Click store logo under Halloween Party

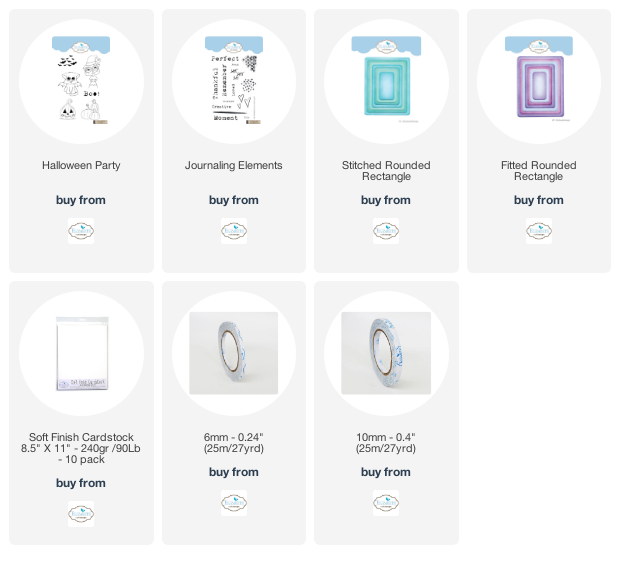coord(81,231)
